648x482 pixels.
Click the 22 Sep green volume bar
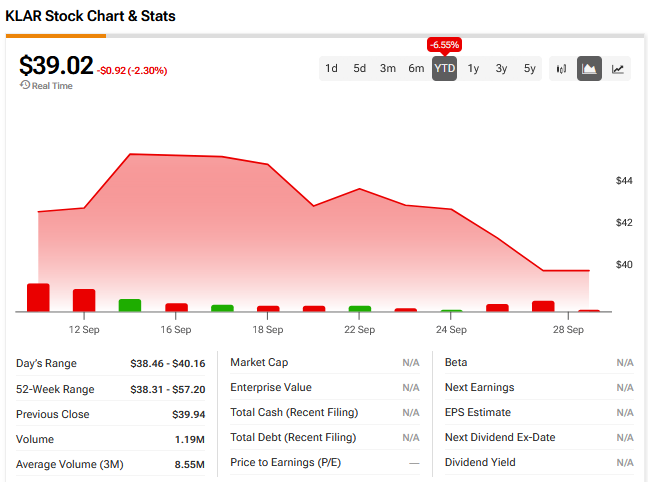coord(360,308)
